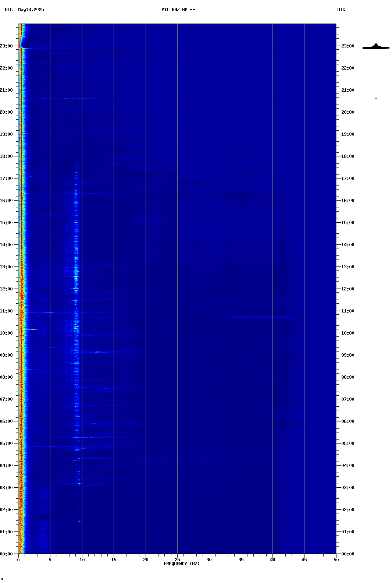Screen dimensions: 392x583
Task: Click 02:00 on the left time axis
Action: click(6, 510)
